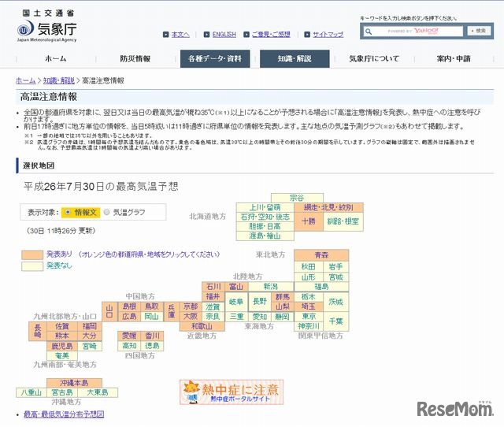
Task: Open the 案内・申請 navigation tab
Action: point(454,58)
